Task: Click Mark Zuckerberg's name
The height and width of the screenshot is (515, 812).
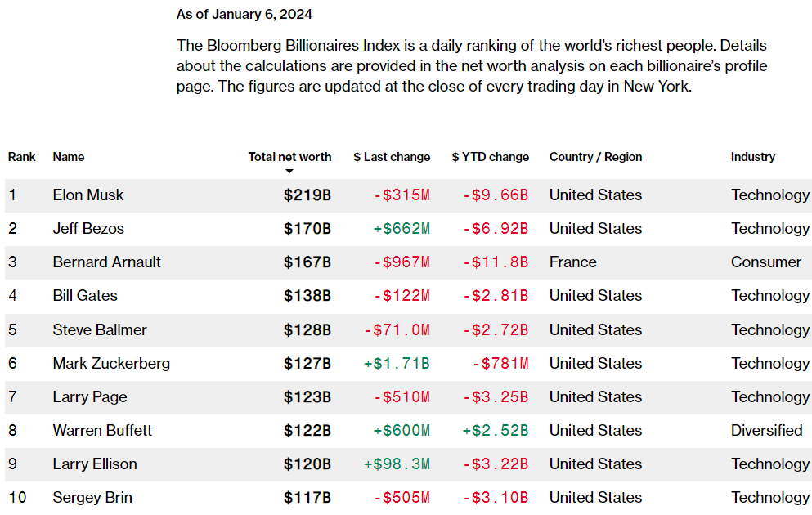Action: [x=111, y=364]
